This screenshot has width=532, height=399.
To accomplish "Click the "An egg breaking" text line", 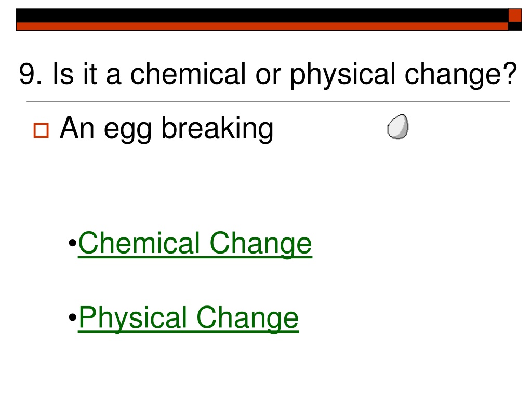I will [167, 129].
